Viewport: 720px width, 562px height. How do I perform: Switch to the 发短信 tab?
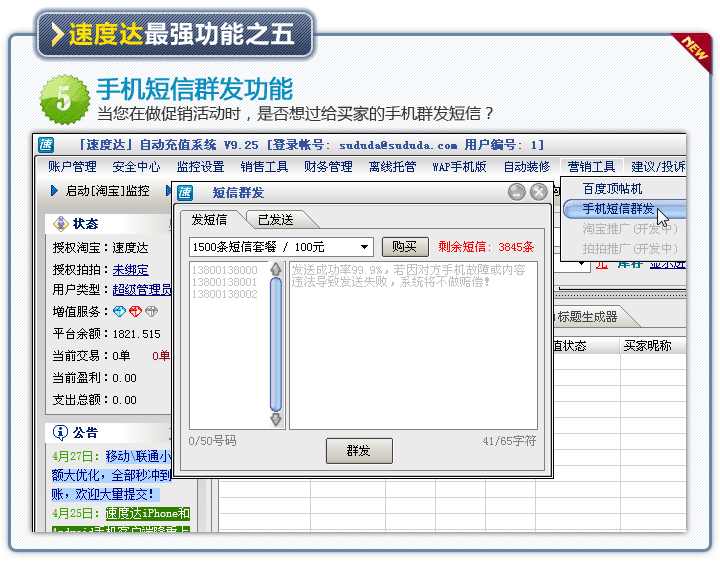pyautogui.click(x=209, y=220)
